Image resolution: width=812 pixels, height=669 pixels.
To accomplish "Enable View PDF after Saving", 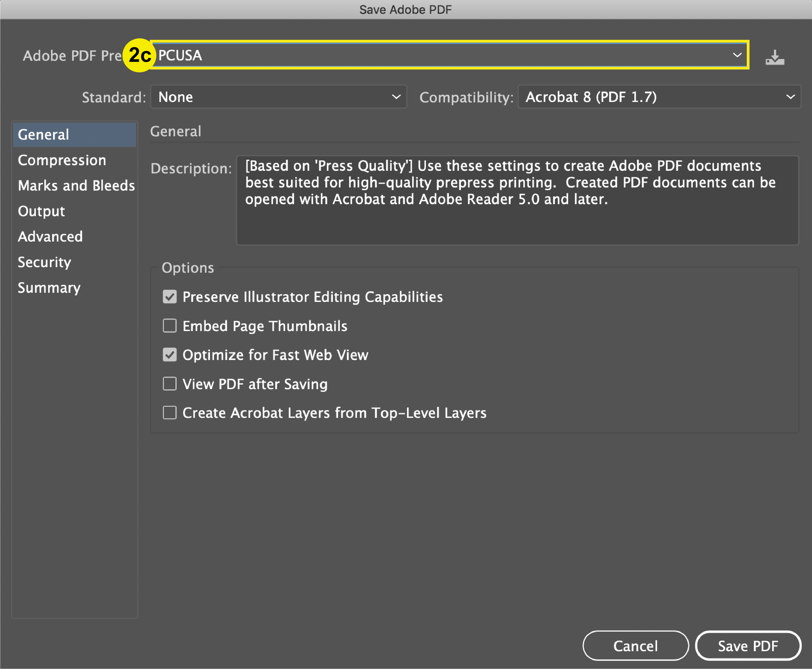I will coord(170,384).
